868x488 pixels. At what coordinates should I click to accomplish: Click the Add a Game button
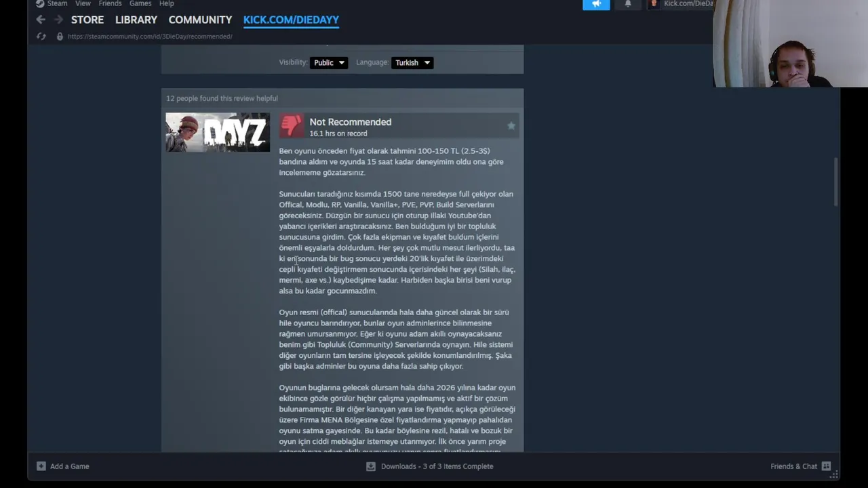coord(63,466)
